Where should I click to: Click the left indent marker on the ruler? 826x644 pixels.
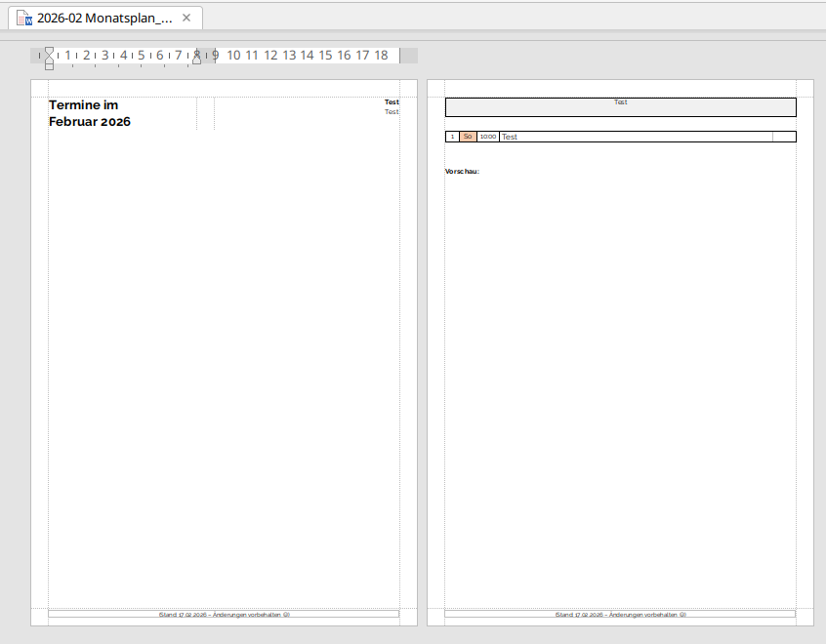click(x=49, y=58)
